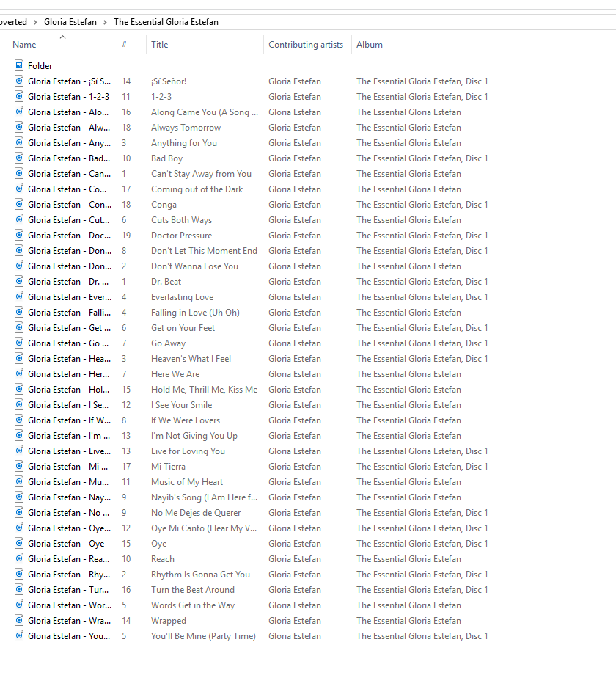
Task: Click the music icon beside Anything for You
Action: (x=19, y=142)
